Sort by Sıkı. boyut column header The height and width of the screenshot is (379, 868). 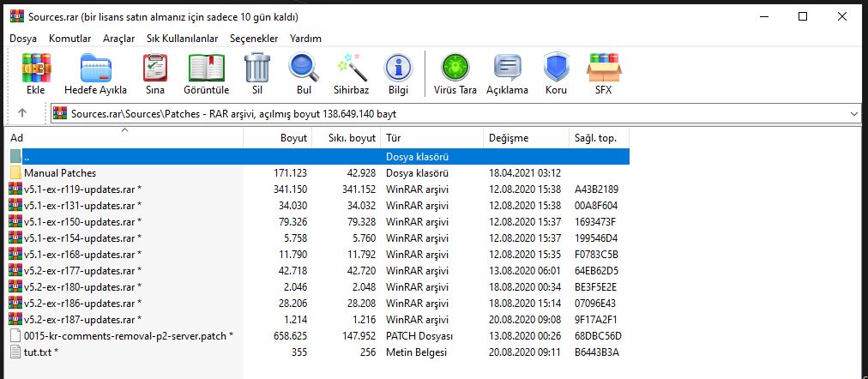point(347,138)
